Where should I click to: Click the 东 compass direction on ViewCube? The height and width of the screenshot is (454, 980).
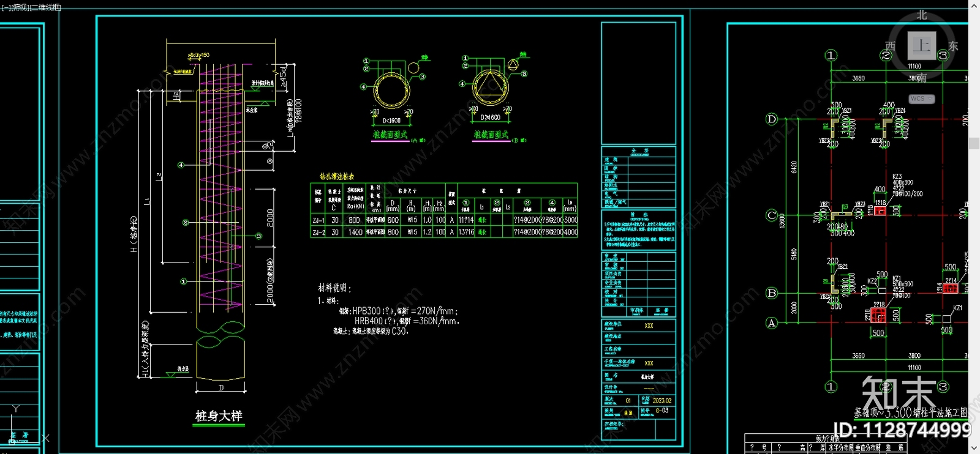click(953, 46)
